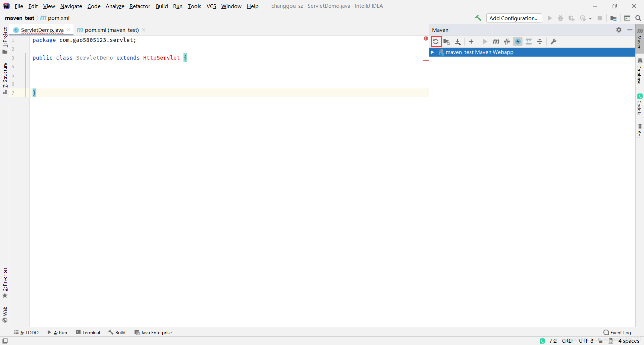Open the Terminal tool window
This screenshot has height=345, width=644.
click(88, 332)
